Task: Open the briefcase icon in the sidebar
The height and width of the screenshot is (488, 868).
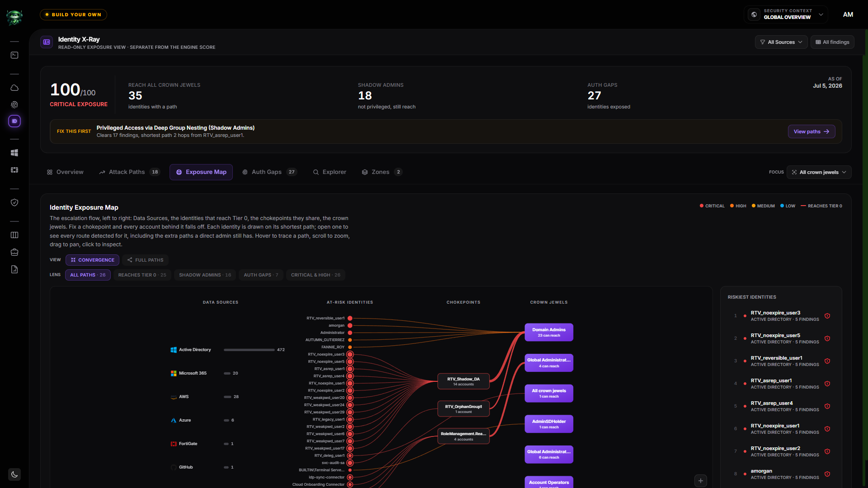Action: 14,252
